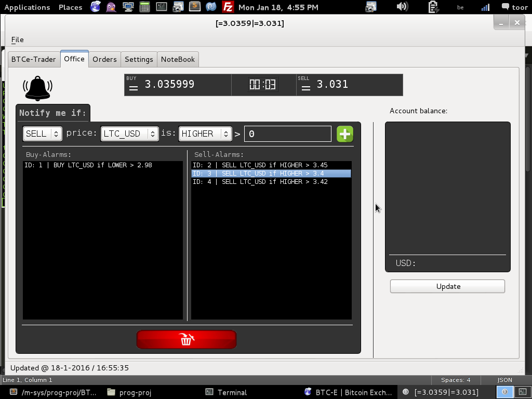This screenshot has width=532, height=399.
Task: Click the 00:03 countdown timer
Action: 263,84
